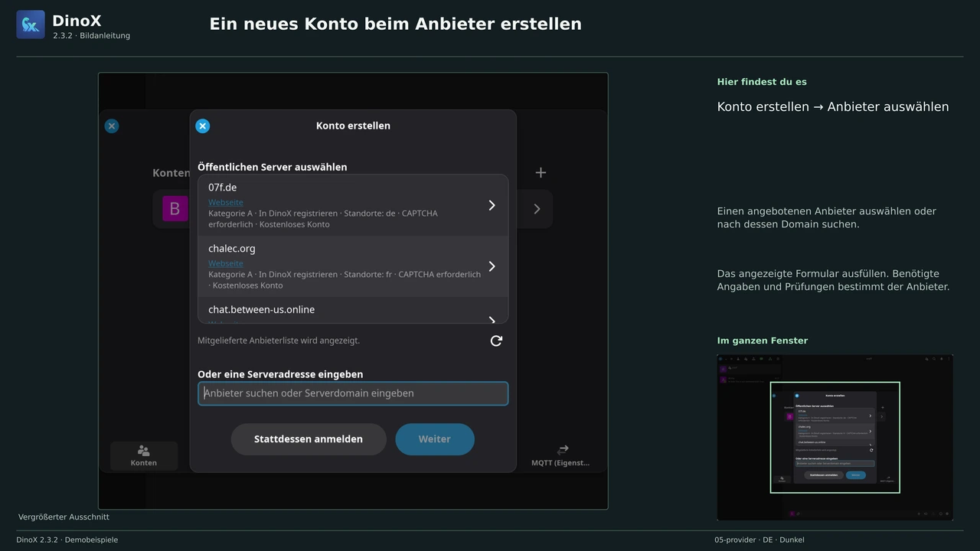Click the Konten heading behind the dialog

point(171,173)
